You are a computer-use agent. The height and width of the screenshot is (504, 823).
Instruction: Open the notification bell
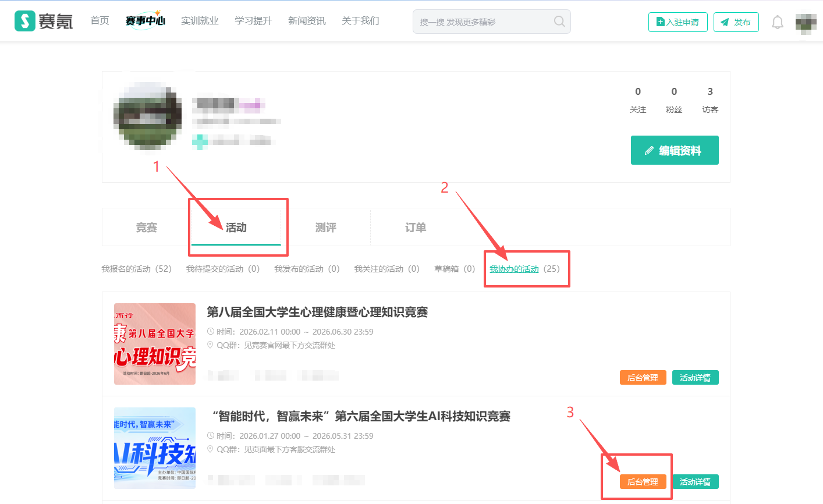pos(777,22)
